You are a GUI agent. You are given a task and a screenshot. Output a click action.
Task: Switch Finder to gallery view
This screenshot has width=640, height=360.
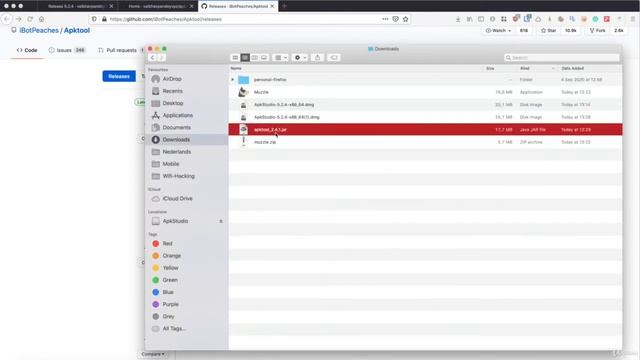(264, 58)
